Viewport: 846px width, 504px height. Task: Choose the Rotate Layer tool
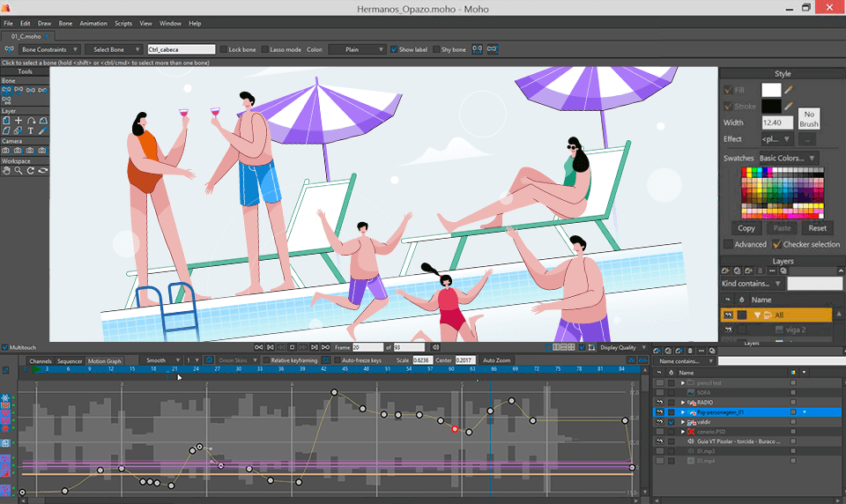(31, 120)
